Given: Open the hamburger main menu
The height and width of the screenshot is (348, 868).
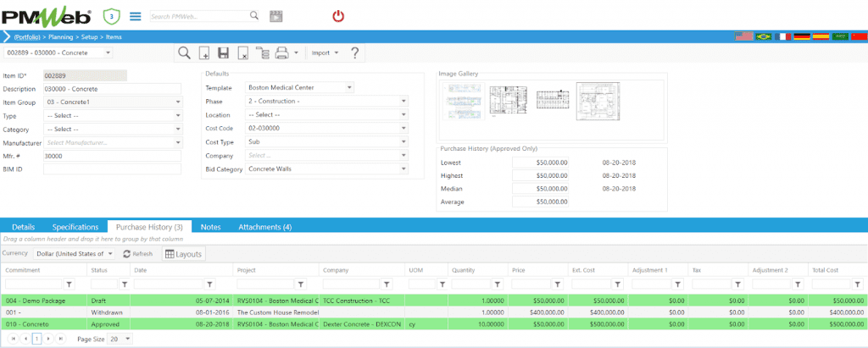Looking at the screenshot, I should point(135,15).
